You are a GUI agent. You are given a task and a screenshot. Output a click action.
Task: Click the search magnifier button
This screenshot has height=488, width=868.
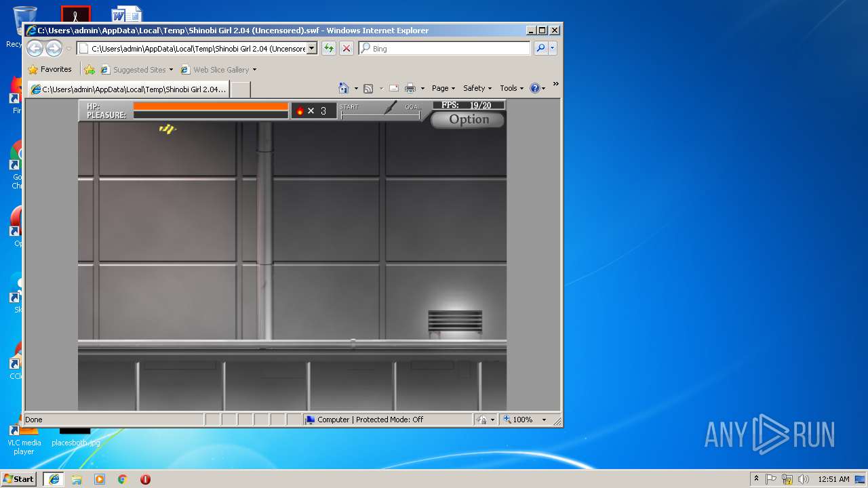tap(540, 48)
